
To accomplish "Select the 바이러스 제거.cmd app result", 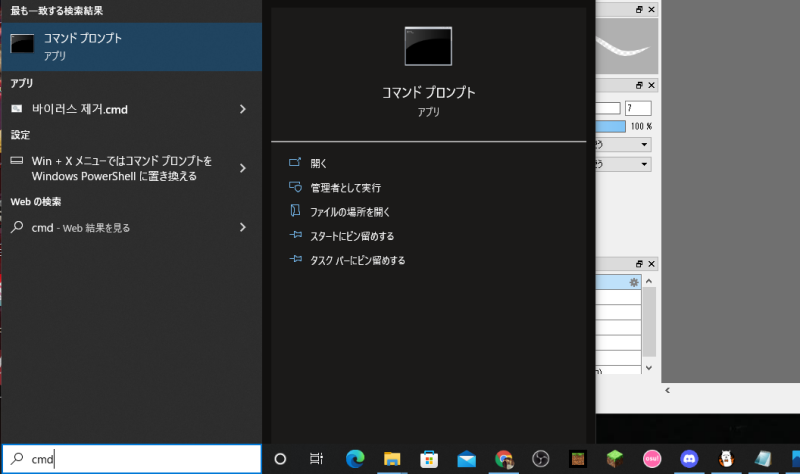I will [115, 109].
